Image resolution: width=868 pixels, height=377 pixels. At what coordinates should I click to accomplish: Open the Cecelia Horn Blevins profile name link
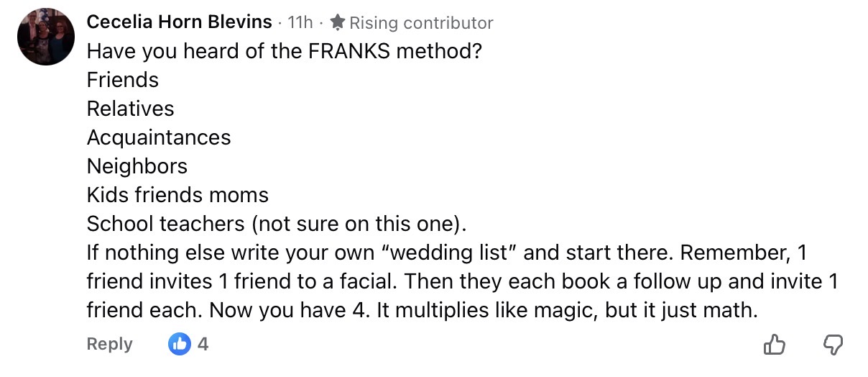tap(180, 22)
